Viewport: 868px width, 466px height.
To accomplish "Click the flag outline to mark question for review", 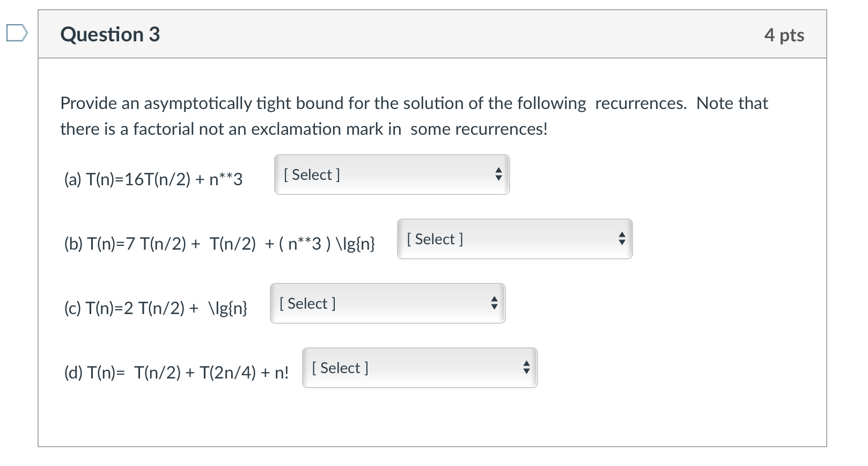I will coord(17,33).
